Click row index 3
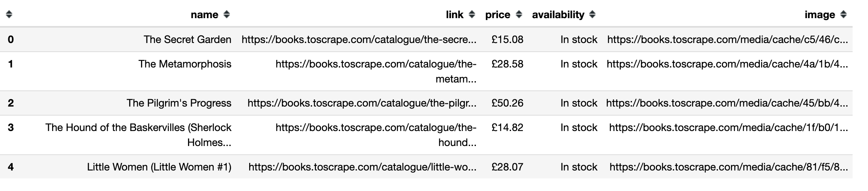Viewport: 868px width, 191px height. point(11,127)
